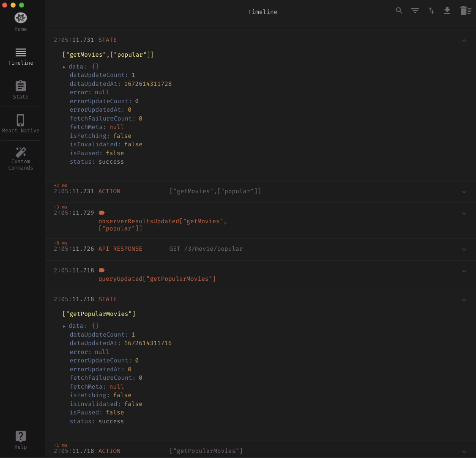Click the tag icon beside queryUpdated
Image resolution: width=476 pixels, height=458 pixels.
(102, 270)
